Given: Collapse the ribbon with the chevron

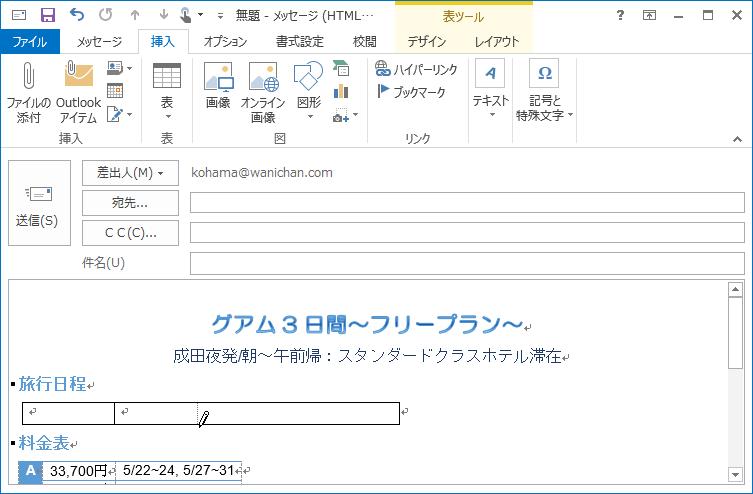Looking at the screenshot, I should tap(737, 139).
